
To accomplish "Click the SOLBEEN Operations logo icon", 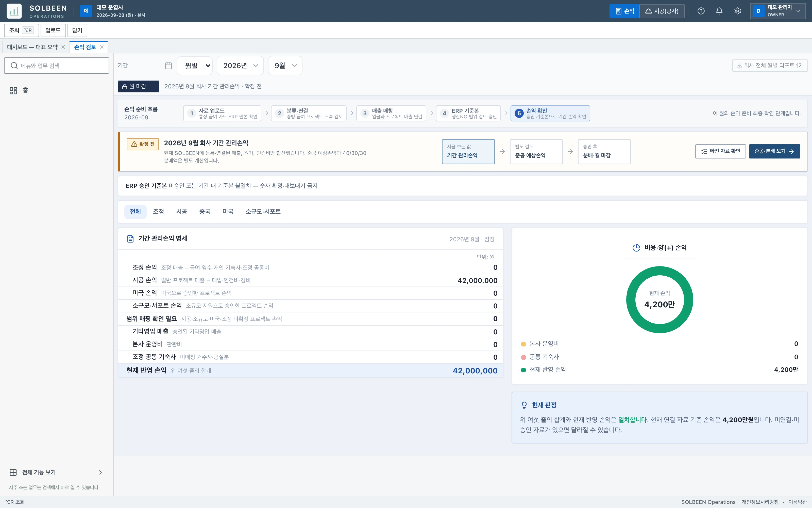I will pyautogui.click(x=14, y=11).
